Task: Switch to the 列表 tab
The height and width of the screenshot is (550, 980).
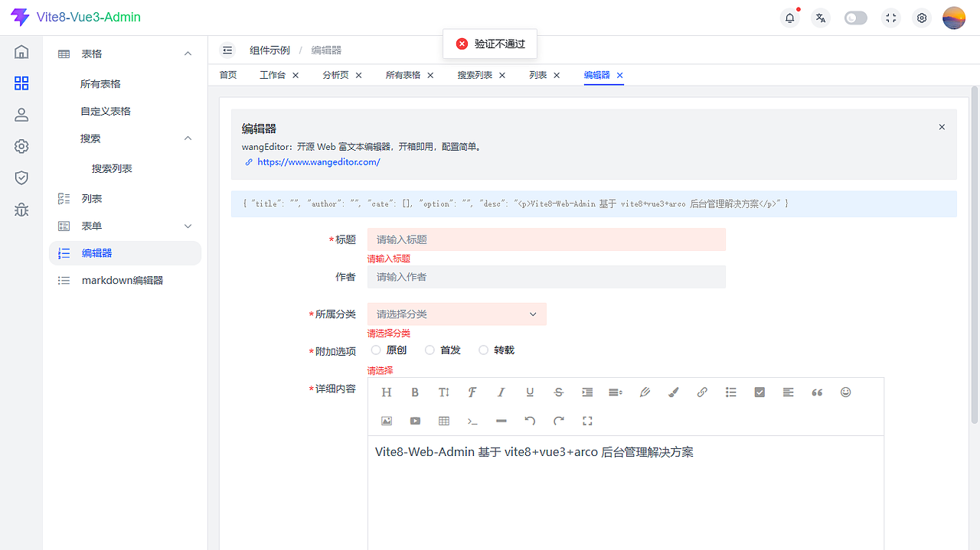Action: [x=538, y=75]
